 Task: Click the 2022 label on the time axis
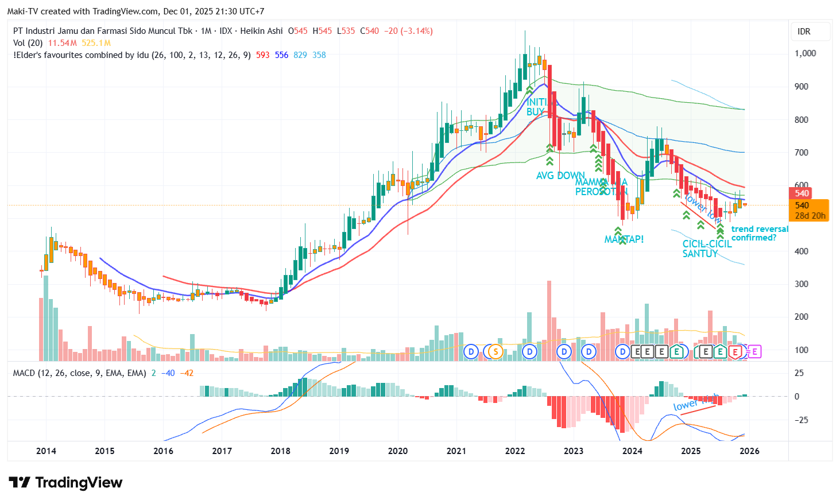click(x=515, y=451)
